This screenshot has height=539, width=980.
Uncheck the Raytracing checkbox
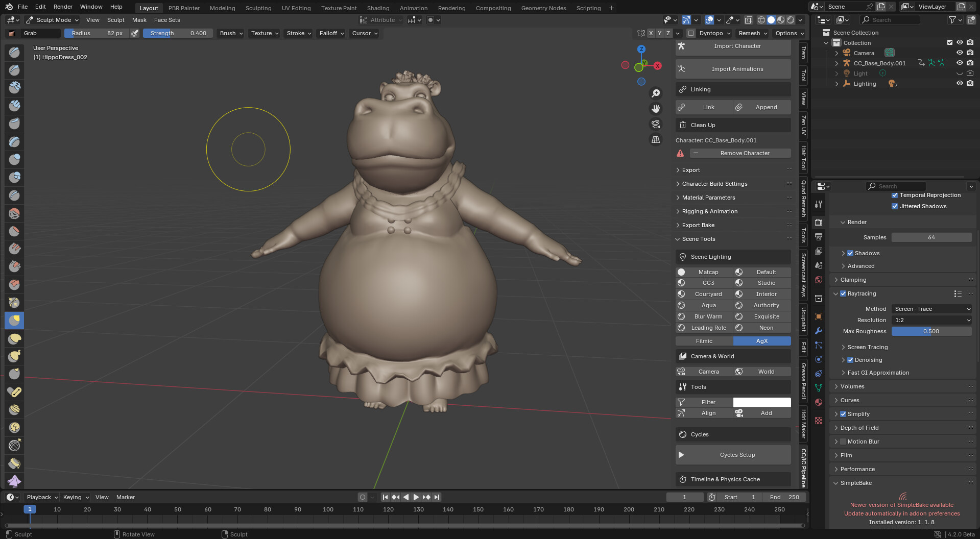tap(843, 293)
